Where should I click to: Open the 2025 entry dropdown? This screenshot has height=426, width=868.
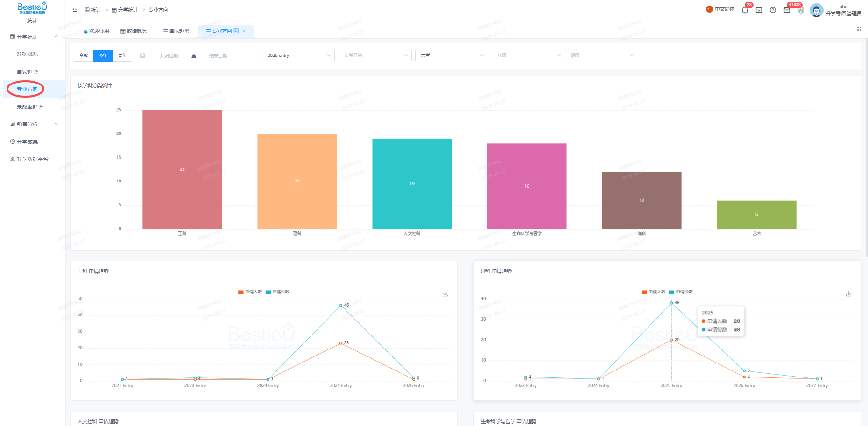click(298, 56)
